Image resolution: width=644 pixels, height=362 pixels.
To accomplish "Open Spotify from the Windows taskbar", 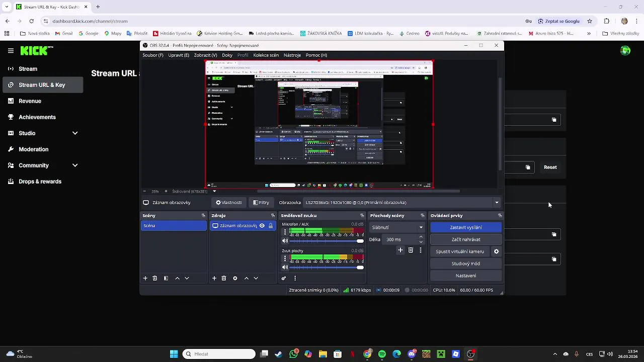I will (382, 354).
